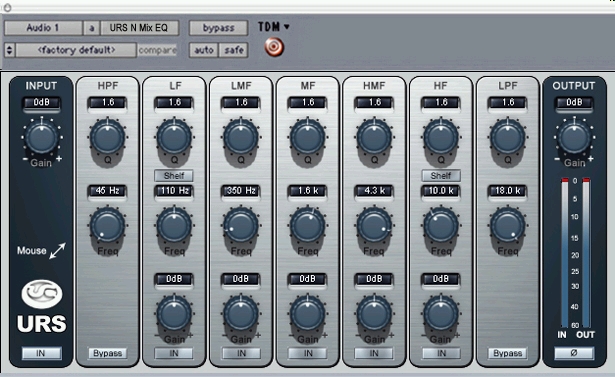Image resolution: width=615 pixels, height=377 pixels.
Task: Click the plugin bypass button
Action: coord(218,28)
